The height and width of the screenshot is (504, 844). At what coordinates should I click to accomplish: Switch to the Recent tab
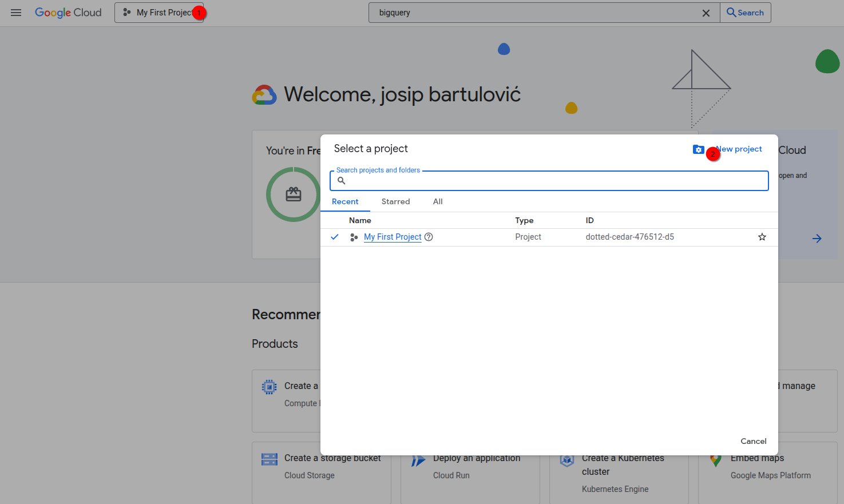345,201
